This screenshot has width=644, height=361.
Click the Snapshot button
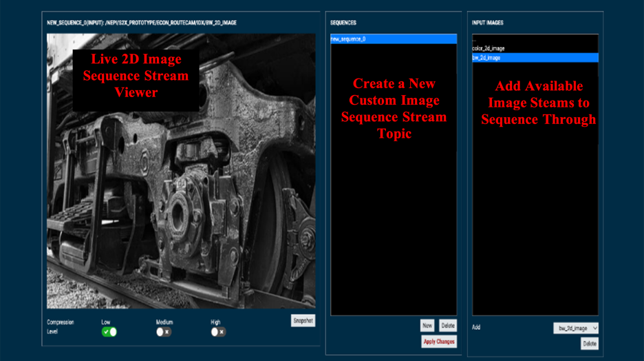coord(303,321)
